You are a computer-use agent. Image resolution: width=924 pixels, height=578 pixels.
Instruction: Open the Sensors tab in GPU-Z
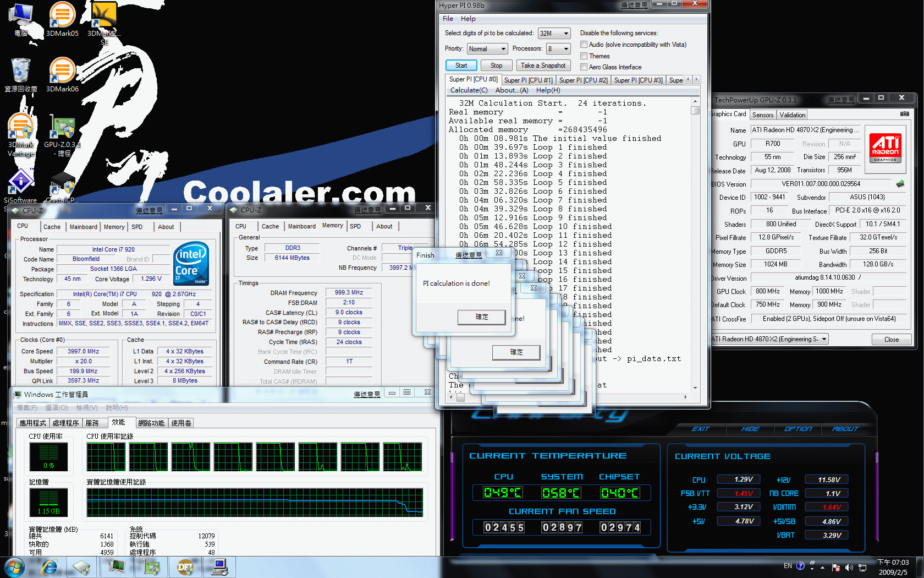(x=763, y=114)
